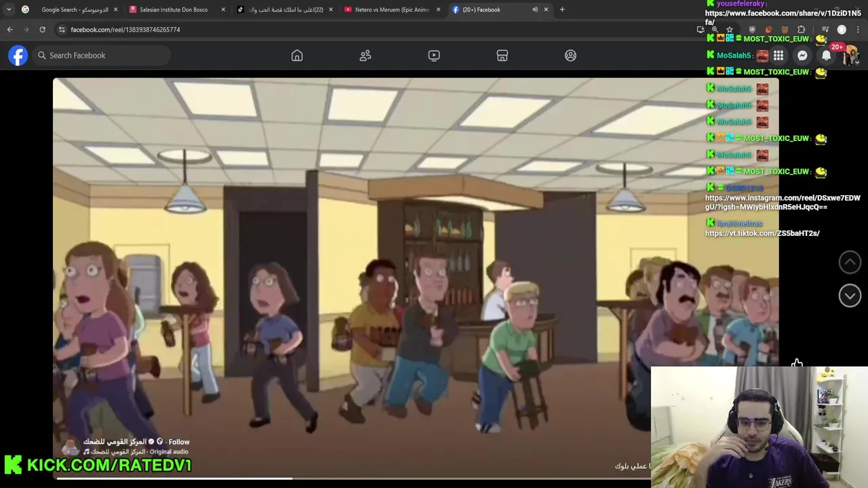The height and width of the screenshot is (488, 868).
Task: Click the address bar URL facebook.com/reel
Action: 125,30
